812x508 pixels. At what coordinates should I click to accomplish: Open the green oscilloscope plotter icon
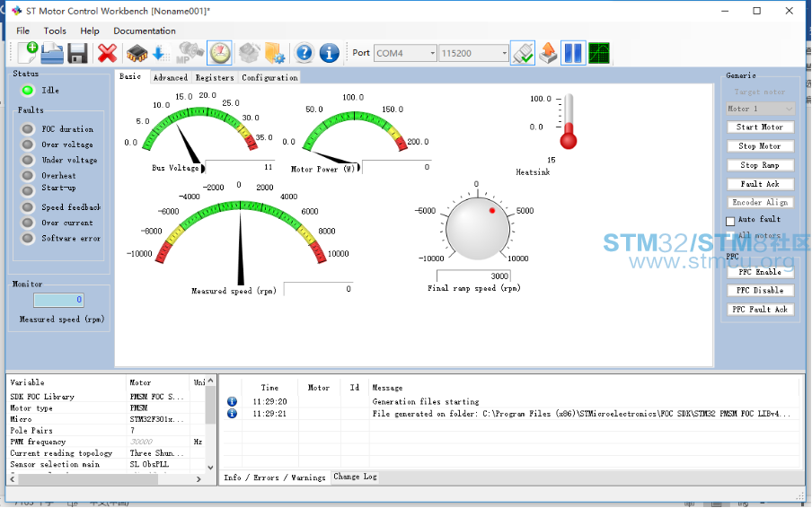tap(599, 53)
